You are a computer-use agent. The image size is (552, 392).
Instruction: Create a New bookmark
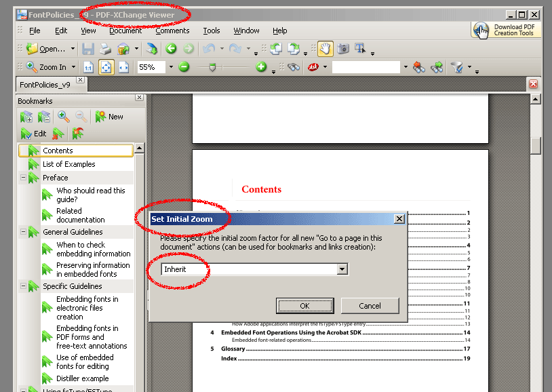pyautogui.click(x=109, y=117)
